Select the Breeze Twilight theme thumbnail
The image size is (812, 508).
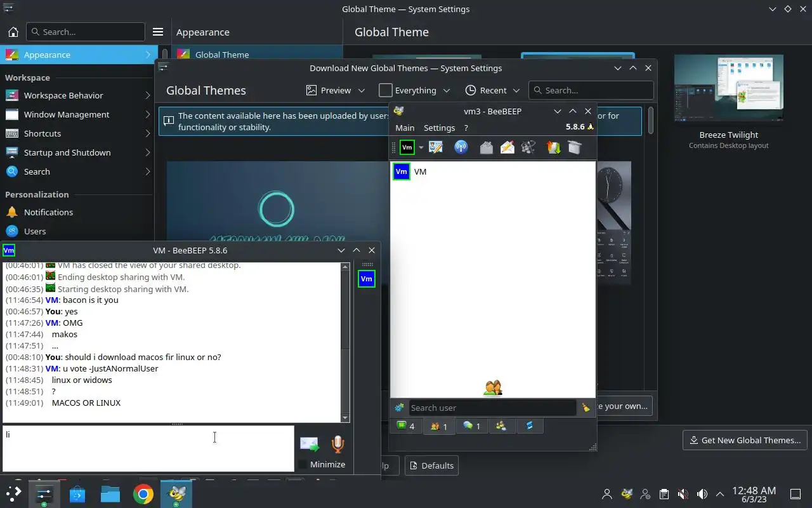point(729,88)
